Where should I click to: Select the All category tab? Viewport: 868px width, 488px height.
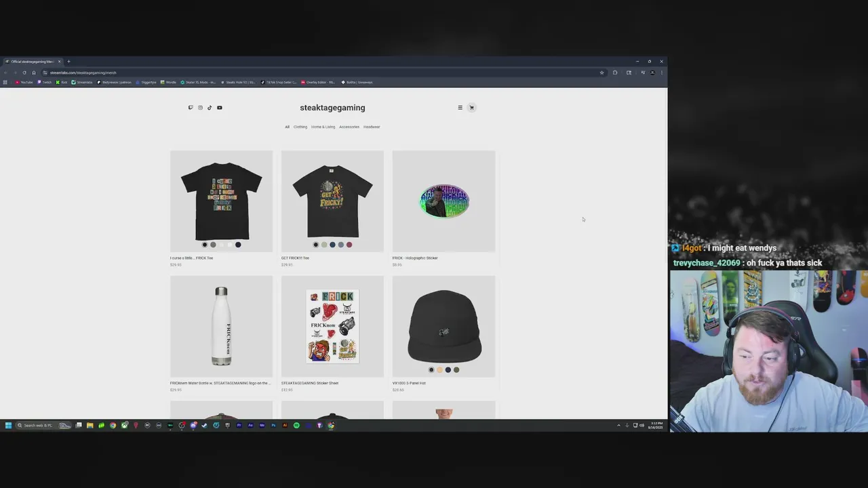pyautogui.click(x=287, y=127)
